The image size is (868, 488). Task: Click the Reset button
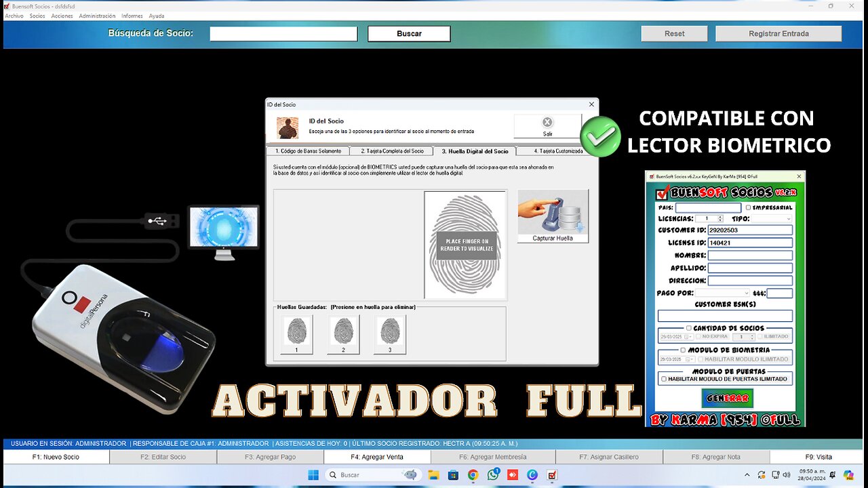[674, 33]
